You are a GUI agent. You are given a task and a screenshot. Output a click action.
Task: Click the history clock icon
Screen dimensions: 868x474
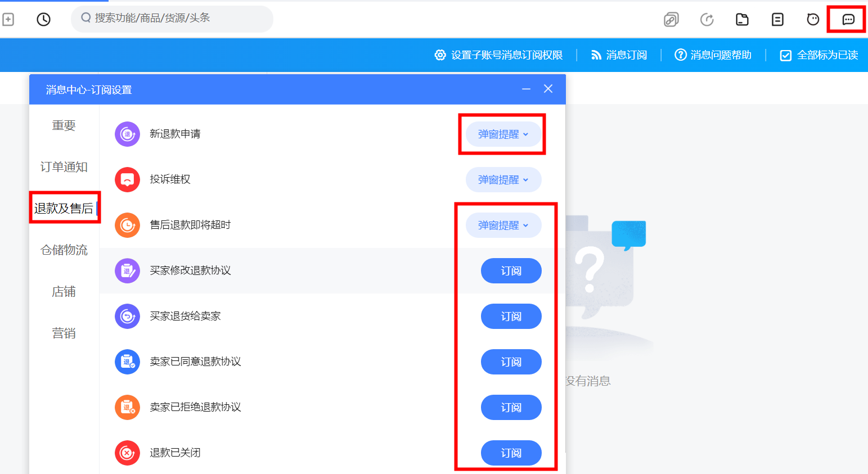[x=43, y=20]
